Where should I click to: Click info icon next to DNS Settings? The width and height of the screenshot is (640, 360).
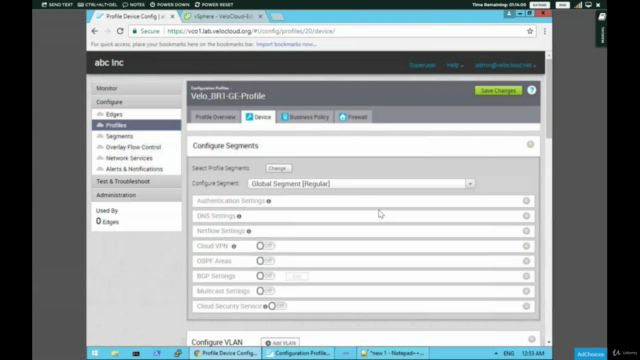click(239, 216)
